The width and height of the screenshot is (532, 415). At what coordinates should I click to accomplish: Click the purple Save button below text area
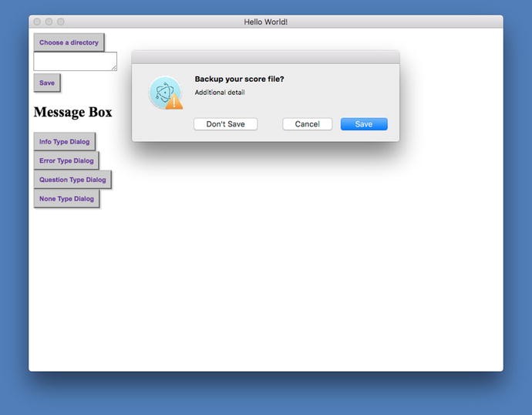47,83
